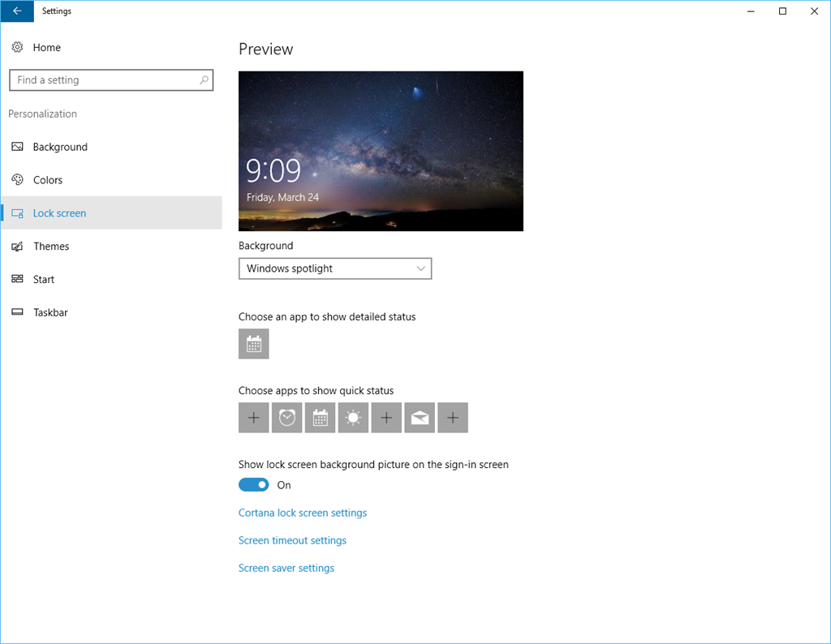Click the Weather sun quick status icon
Viewport: 831px width, 644px height.
pyautogui.click(x=353, y=418)
